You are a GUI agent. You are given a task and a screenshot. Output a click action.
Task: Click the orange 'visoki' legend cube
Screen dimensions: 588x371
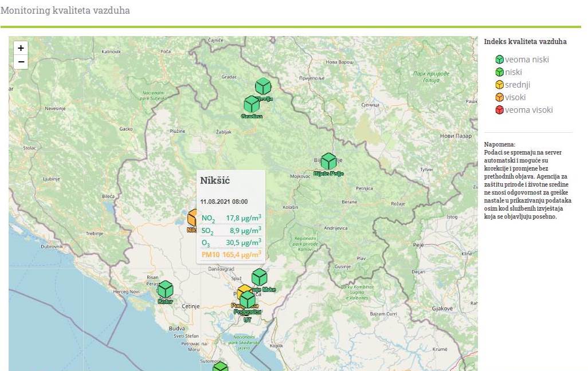[500, 97]
